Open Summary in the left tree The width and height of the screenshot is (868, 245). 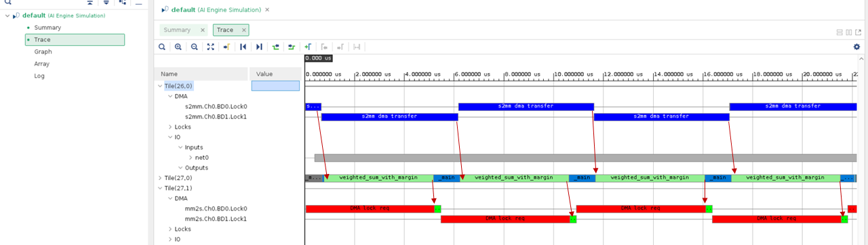[47, 27]
